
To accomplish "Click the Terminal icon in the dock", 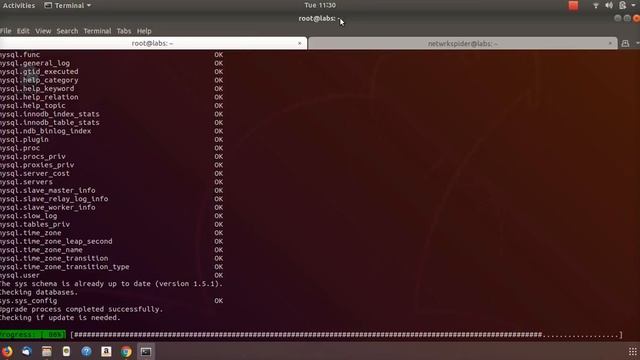I will coord(146,351).
